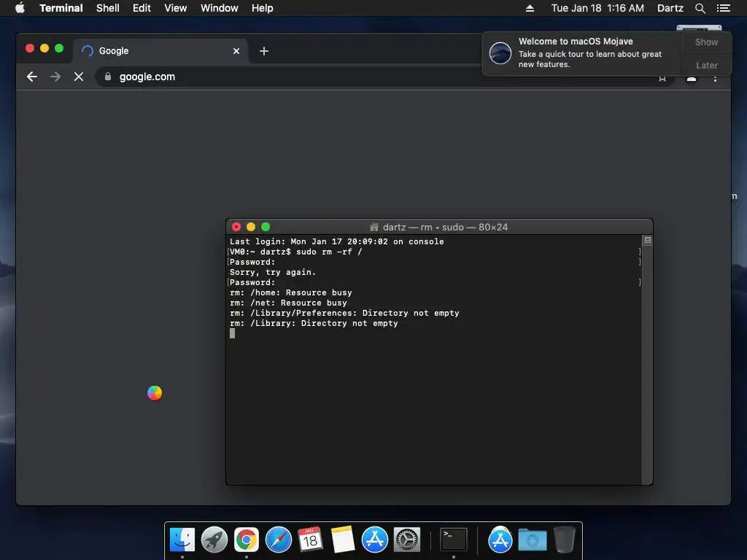
Task: Click the Terminal scrollback marker icon
Action: 648,241
